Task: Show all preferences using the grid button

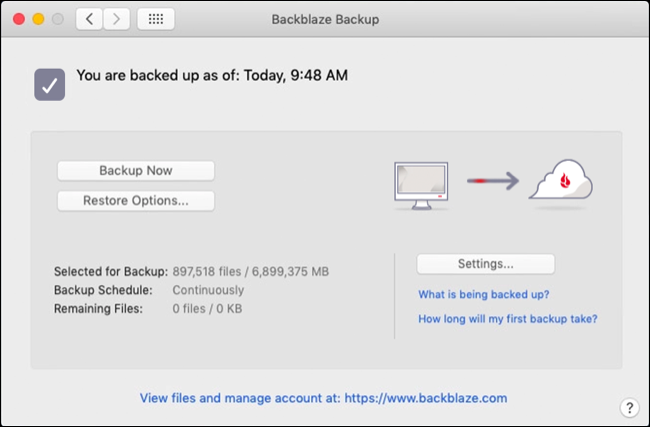Action: point(155,19)
